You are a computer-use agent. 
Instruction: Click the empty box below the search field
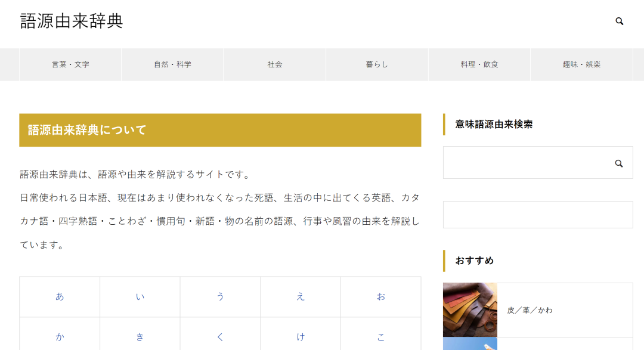point(538,215)
